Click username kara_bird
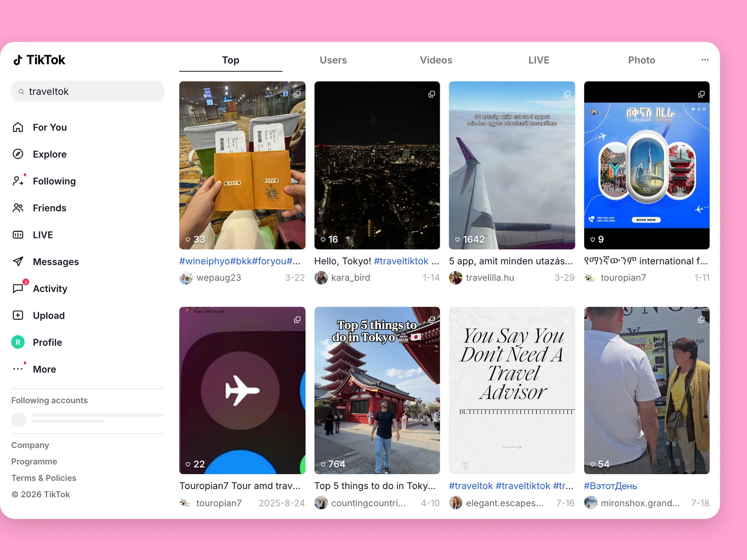 351,278
